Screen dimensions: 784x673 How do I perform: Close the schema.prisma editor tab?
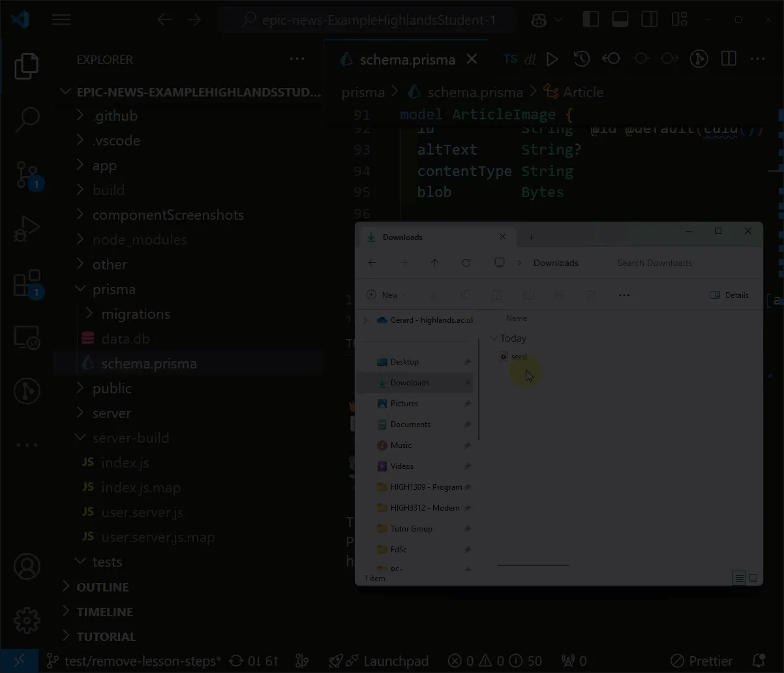pos(472,59)
